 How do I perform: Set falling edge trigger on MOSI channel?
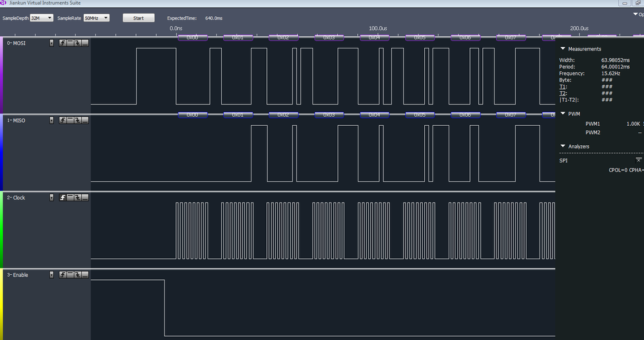77,43
